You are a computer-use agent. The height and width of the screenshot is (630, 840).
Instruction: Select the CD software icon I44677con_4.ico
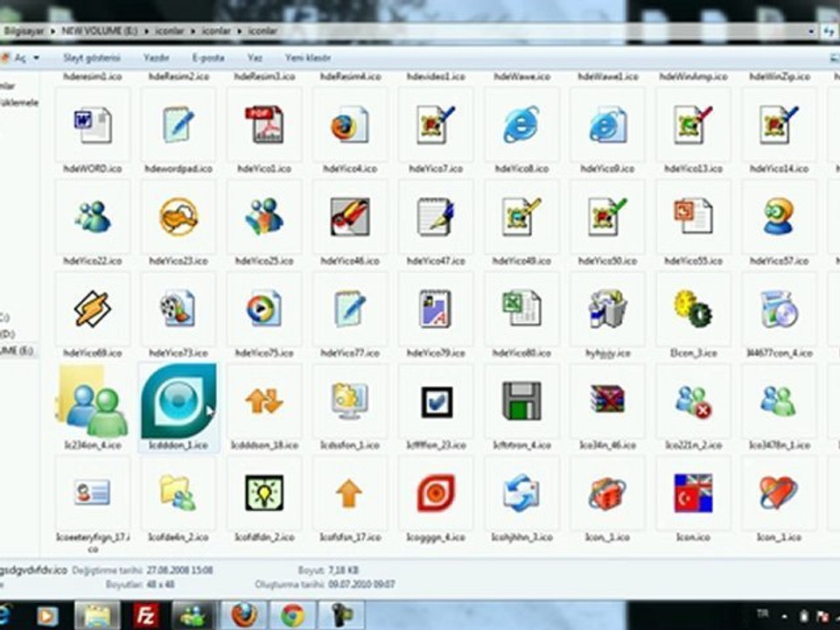tap(779, 309)
